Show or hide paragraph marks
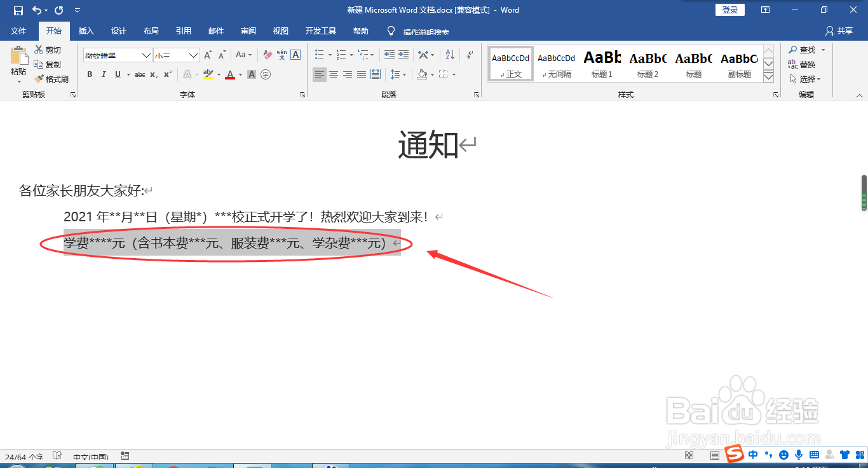The width and height of the screenshot is (868, 468). [x=470, y=55]
